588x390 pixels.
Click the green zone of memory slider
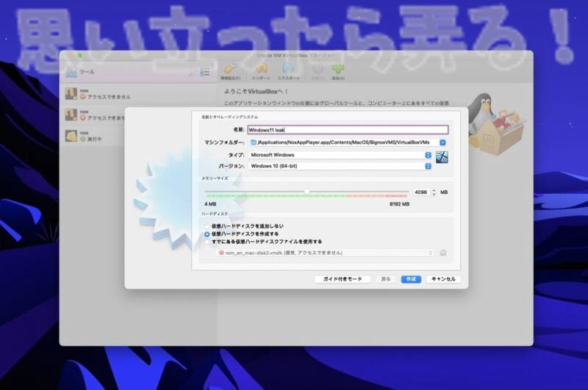coord(277,196)
